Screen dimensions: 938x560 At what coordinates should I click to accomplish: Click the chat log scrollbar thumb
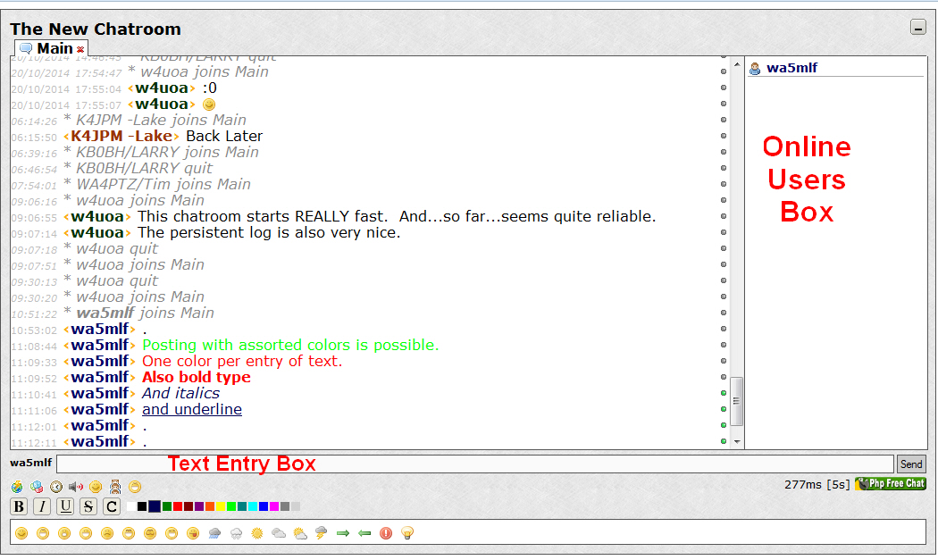pos(737,401)
